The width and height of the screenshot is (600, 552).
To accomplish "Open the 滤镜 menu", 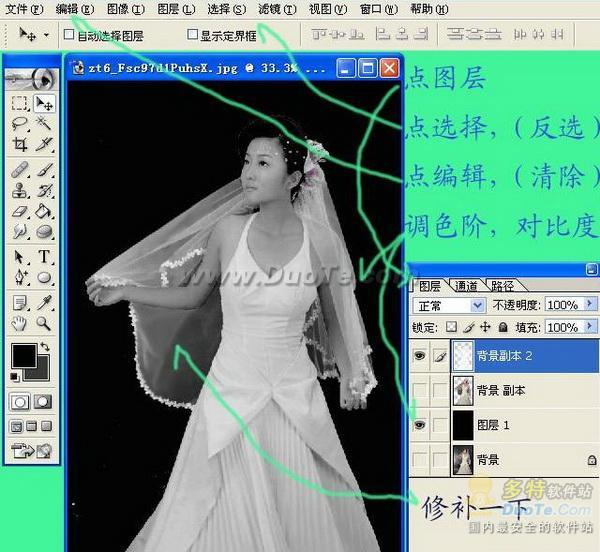I will 277,9.
